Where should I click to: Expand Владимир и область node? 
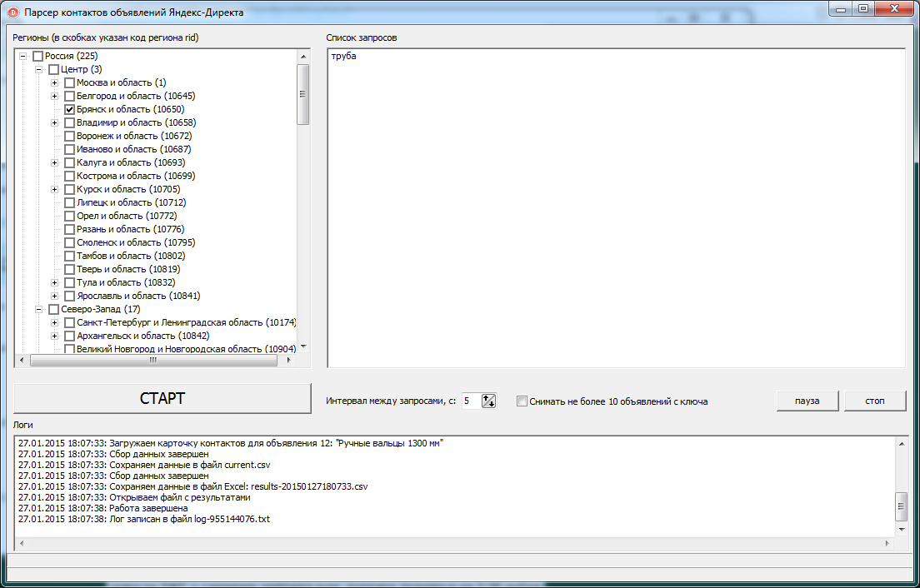[x=54, y=123]
